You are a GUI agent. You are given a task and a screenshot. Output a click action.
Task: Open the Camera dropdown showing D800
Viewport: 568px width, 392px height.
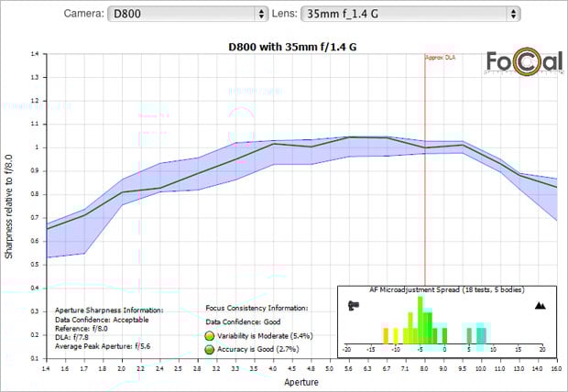point(188,14)
